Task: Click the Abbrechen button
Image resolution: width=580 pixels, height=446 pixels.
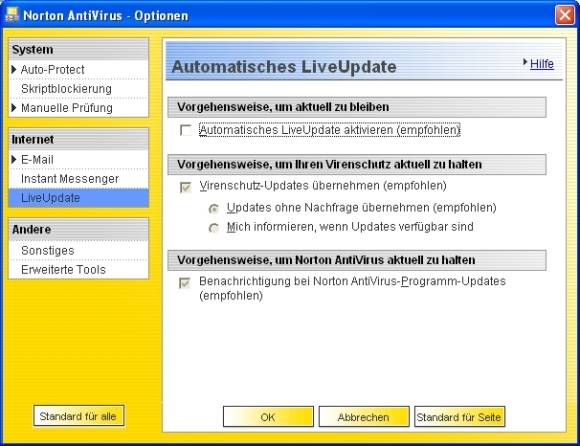Action: [x=364, y=417]
